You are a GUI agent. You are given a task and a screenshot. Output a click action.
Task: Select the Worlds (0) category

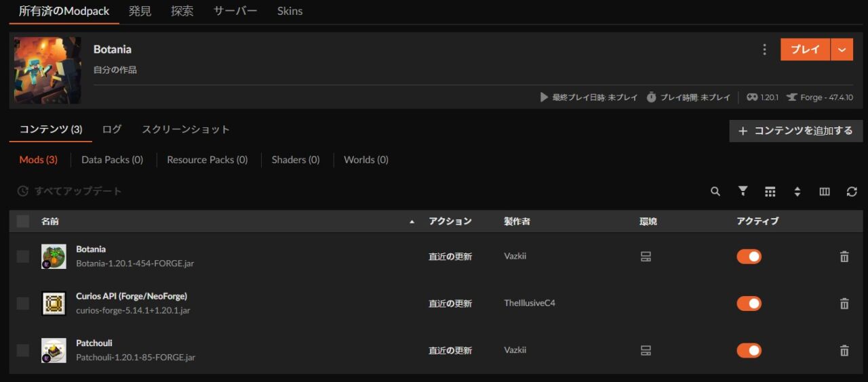[x=366, y=160]
